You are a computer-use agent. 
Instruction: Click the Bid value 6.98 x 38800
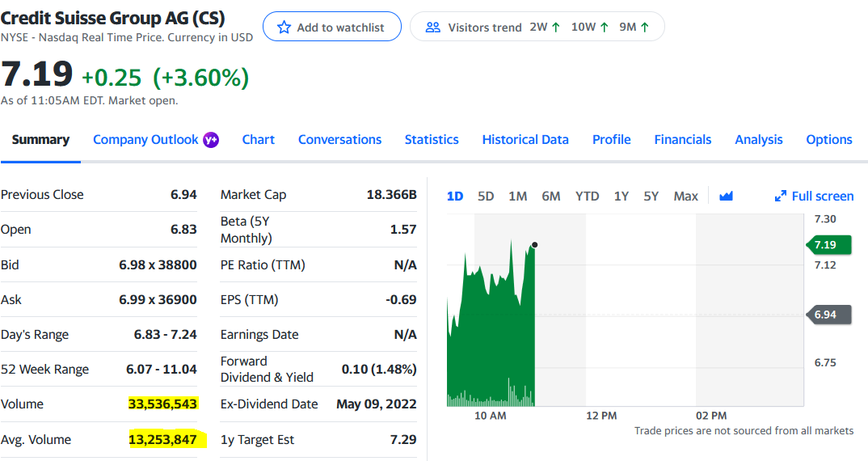tap(158, 264)
